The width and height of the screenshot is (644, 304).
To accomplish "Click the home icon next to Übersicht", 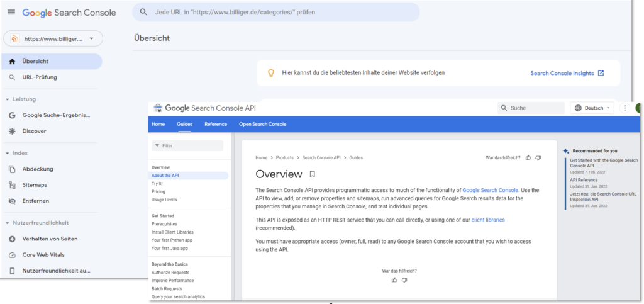I will pos(12,61).
